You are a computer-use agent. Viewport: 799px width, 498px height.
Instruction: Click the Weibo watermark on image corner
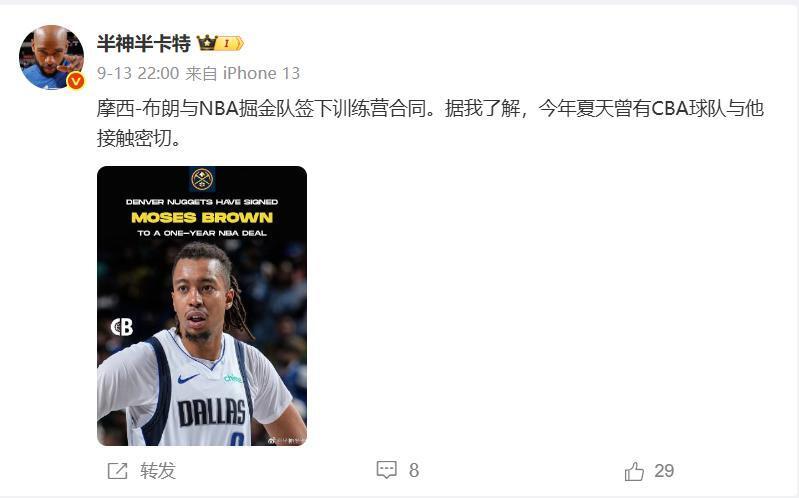click(x=285, y=440)
